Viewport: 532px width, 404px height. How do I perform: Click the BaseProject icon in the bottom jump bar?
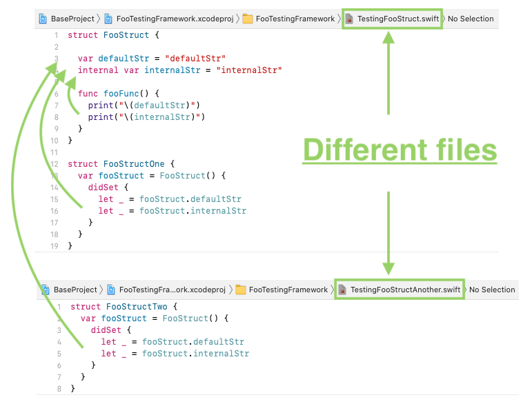pos(46,290)
